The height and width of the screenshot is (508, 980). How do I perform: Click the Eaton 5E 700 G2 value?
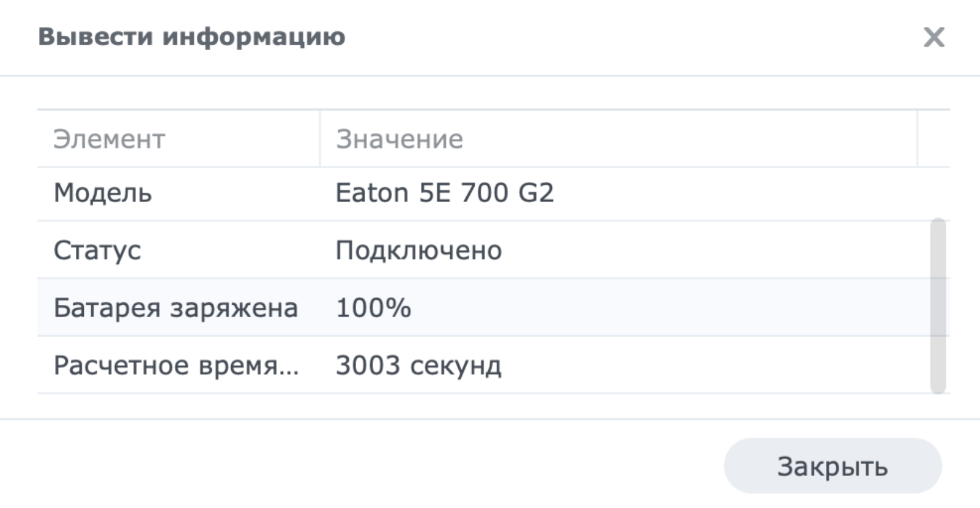click(444, 193)
